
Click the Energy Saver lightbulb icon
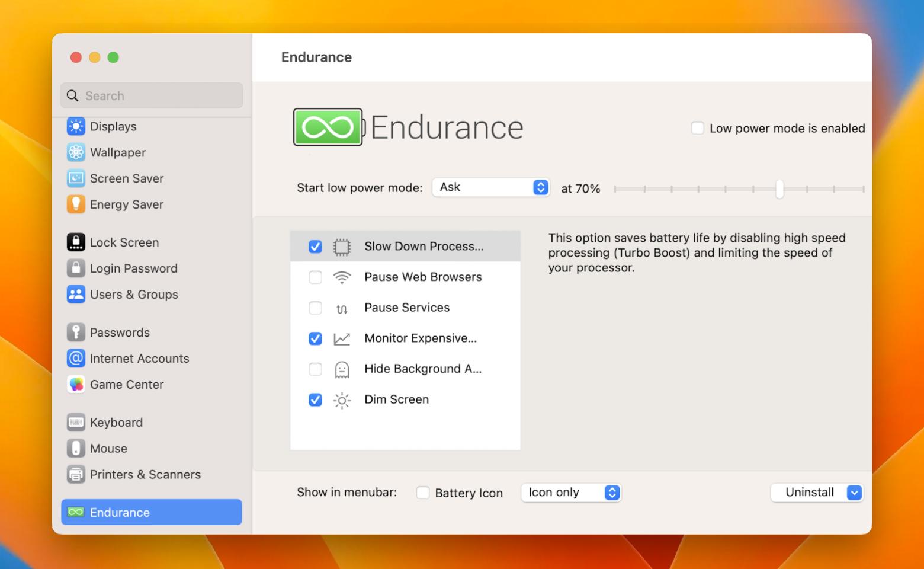click(x=76, y=204)
